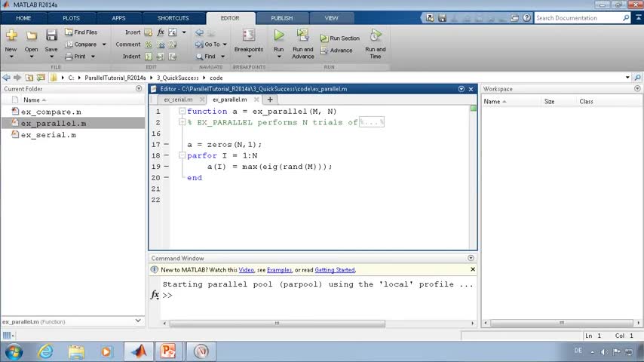This screenshot has width=644, height=362.
Task: Click the Compare files button
Action: 81,44
